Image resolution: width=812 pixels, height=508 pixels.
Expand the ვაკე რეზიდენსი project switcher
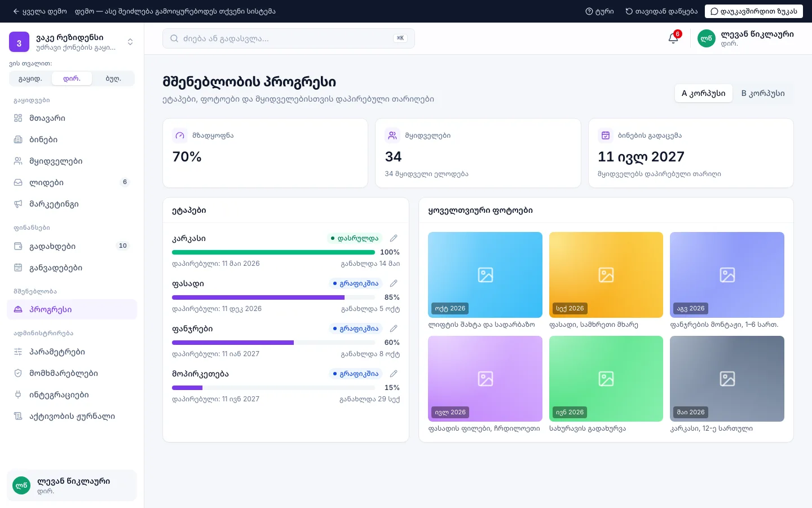(130, 42)
